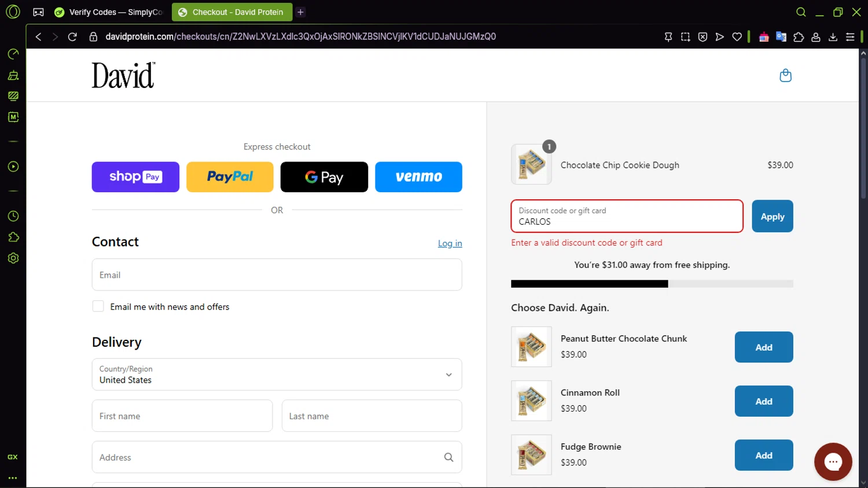This screenshot has width=868, height=488.
Task: Open the M chip icon in sidebar
Action: coord(13,117)
